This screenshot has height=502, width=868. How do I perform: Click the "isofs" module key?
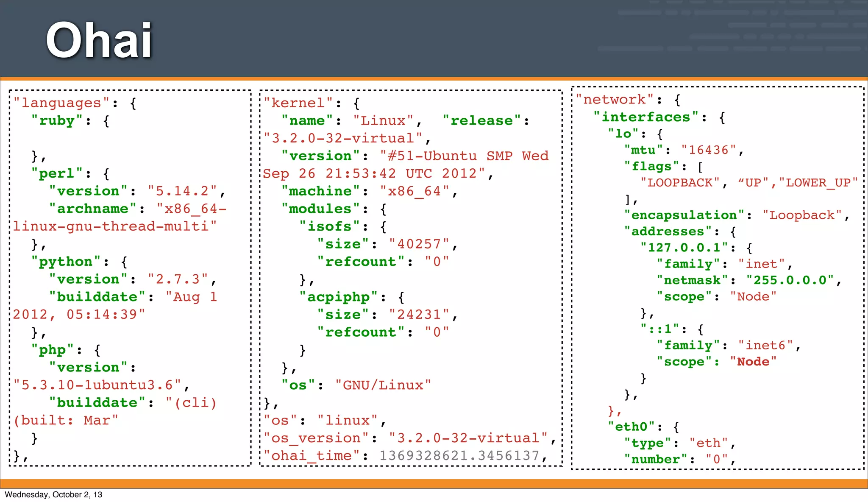pos(329,226)
